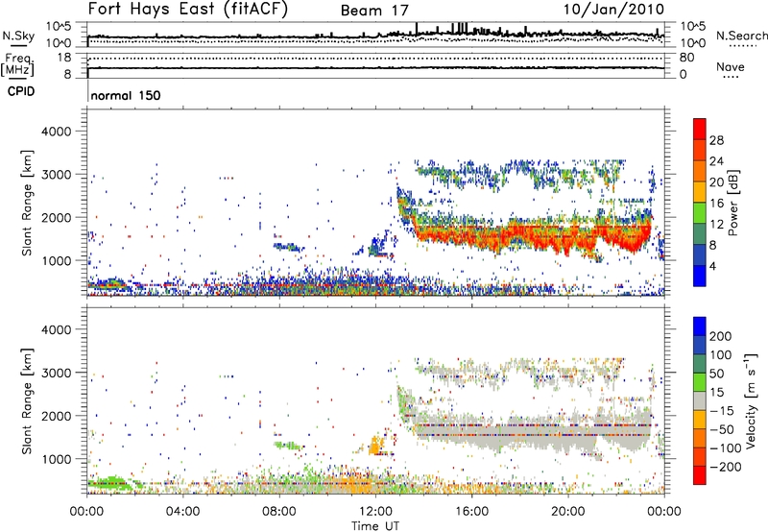Image resolution: width=768 pixels, height=532 pixels.
Task: Click the '12:00' time tick label
Action: (375, 512)
